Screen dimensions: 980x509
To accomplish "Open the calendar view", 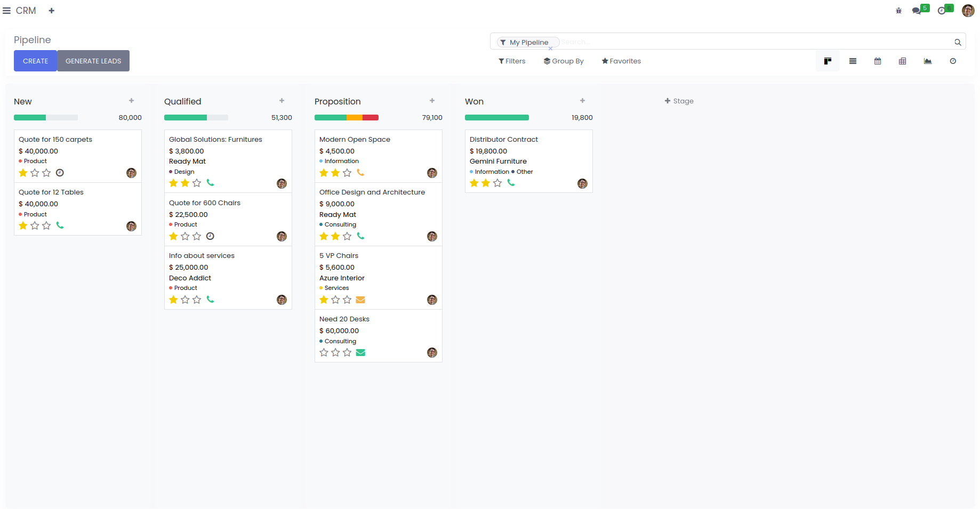I will pyautogui.click(x=878, y=61).
